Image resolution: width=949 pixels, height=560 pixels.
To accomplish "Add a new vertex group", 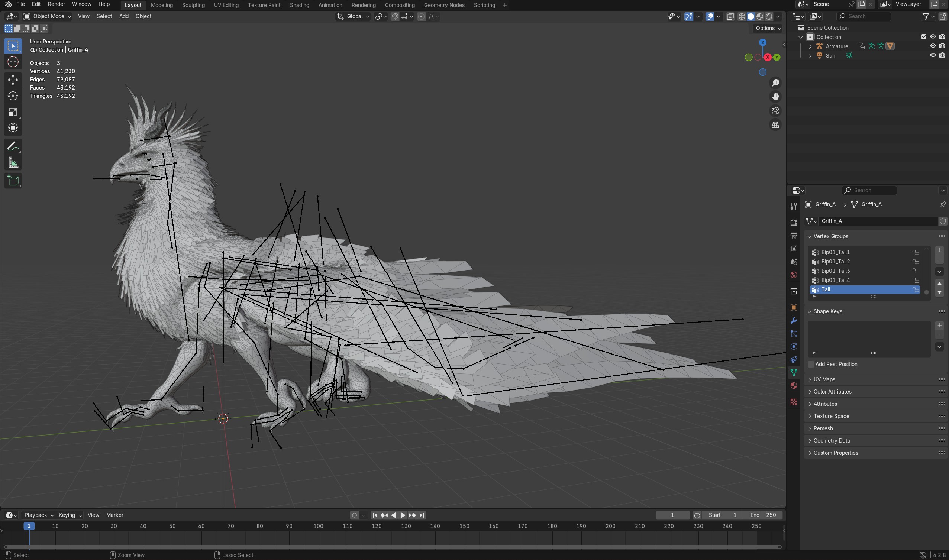I will [940, 250].
